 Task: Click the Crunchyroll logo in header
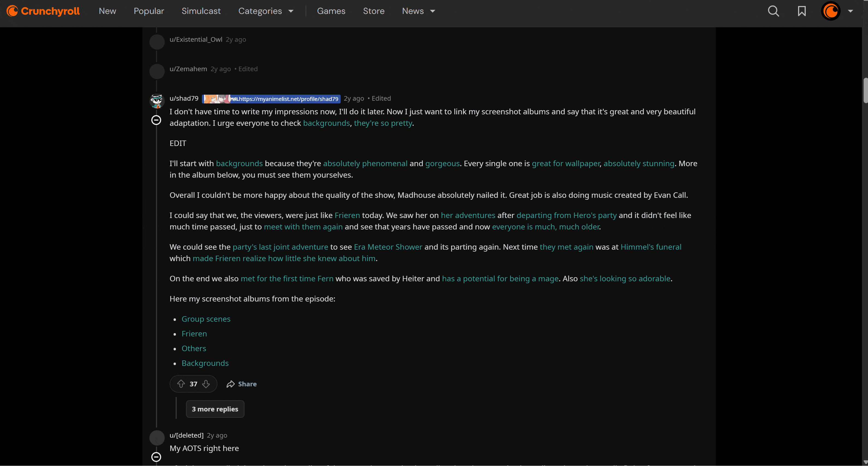(43, 11)
